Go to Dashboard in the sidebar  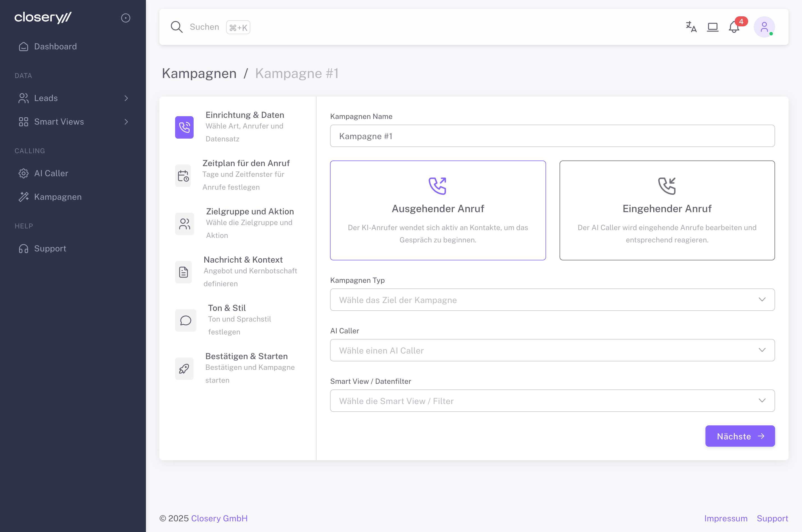click(x=55, y=47)
